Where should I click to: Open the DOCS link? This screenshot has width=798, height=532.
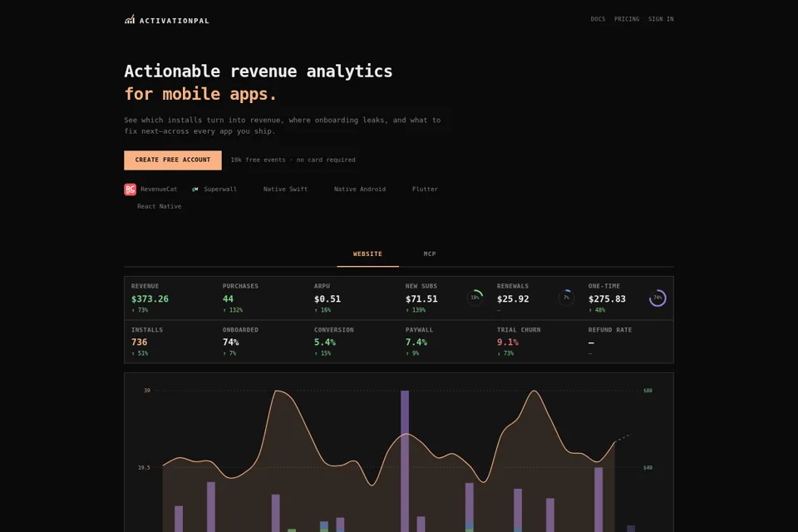click(x=598, y=19)
